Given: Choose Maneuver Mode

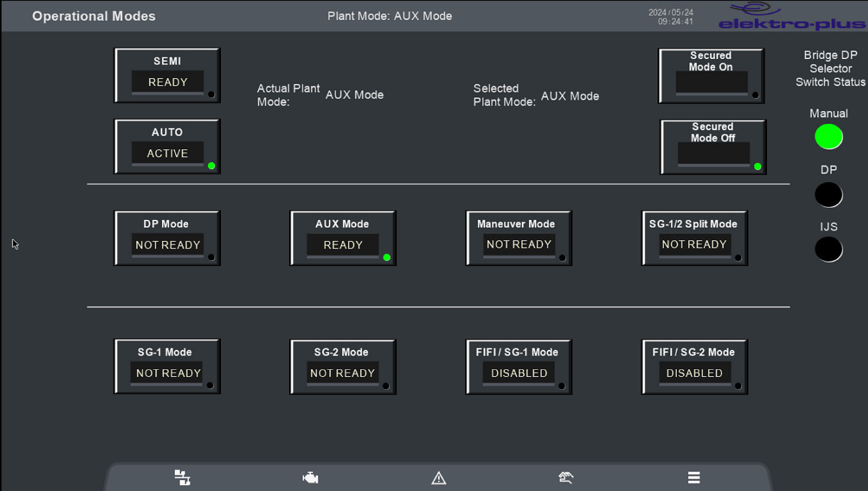Looking at the screenshot, I should (x=519, y=238).
